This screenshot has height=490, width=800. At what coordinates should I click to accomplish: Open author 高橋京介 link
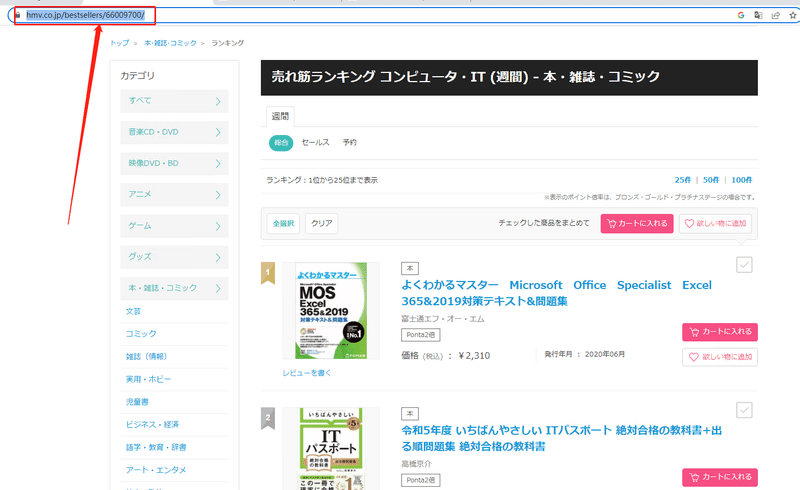pyautogui.click(x=416, y=464)
